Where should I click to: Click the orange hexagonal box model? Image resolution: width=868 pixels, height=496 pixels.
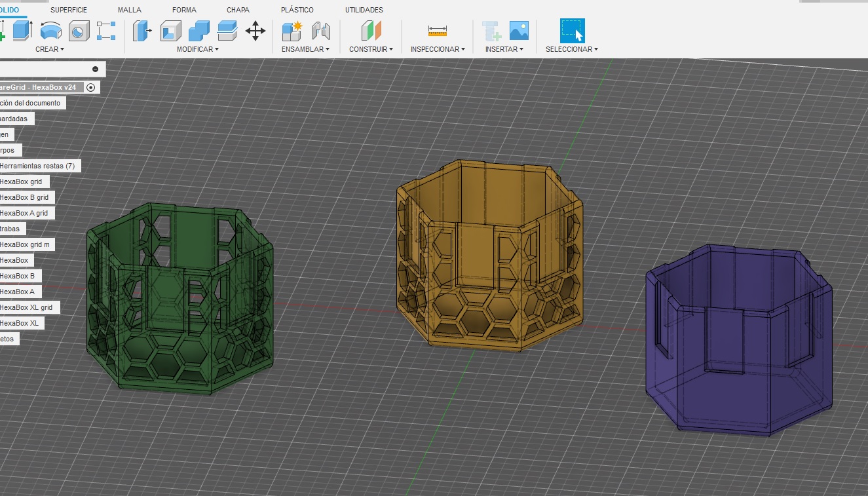tap(490, 256)
